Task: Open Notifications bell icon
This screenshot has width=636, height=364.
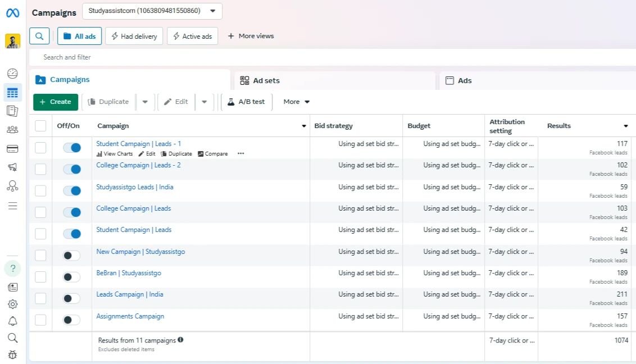Action: coord(12,321)
